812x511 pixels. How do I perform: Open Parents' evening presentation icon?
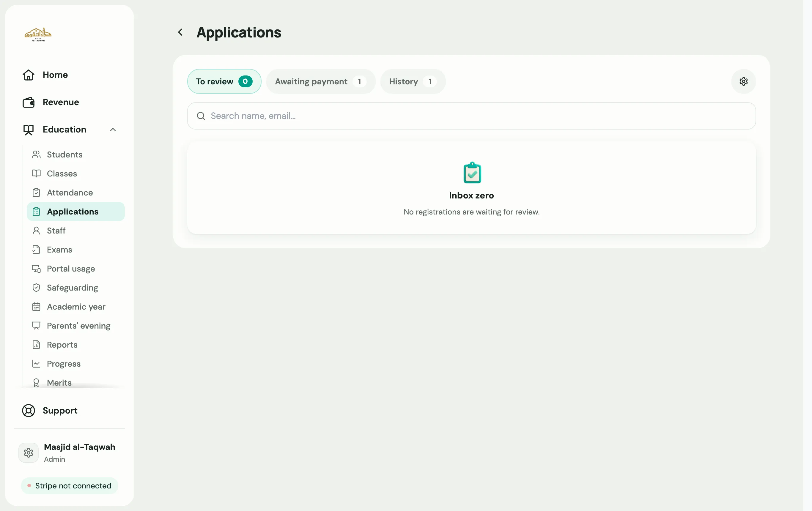[x=36, y=326]
